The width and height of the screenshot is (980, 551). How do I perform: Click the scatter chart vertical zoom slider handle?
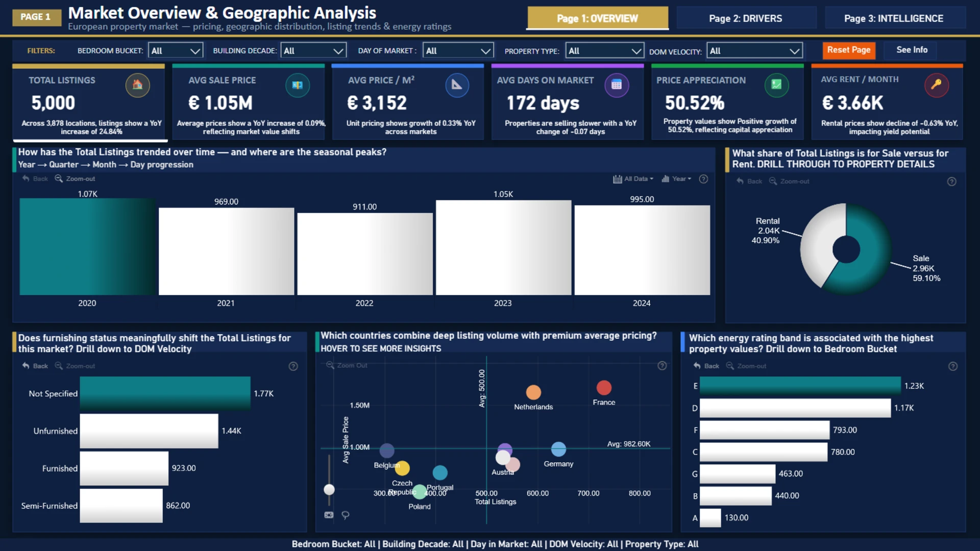(329, 490)
